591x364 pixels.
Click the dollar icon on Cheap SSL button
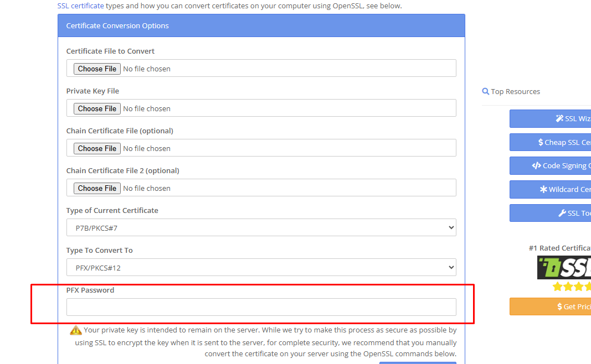[541, 142]
